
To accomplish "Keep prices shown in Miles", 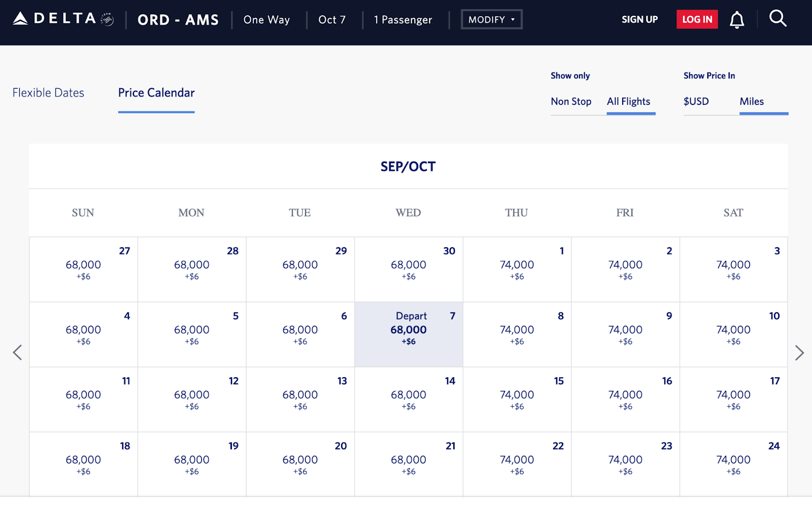I will (x=751, y=101).
